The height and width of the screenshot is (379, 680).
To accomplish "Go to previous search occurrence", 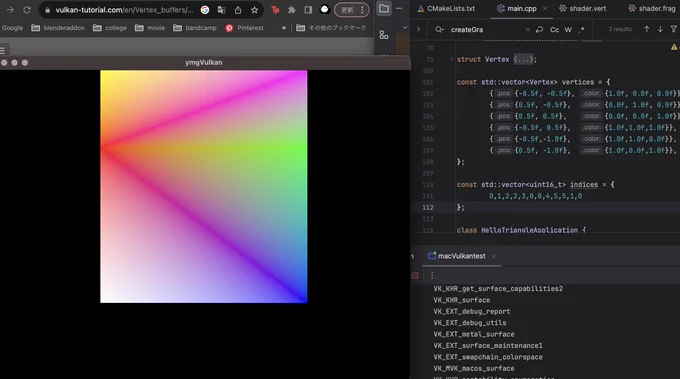I will [647, 29].
